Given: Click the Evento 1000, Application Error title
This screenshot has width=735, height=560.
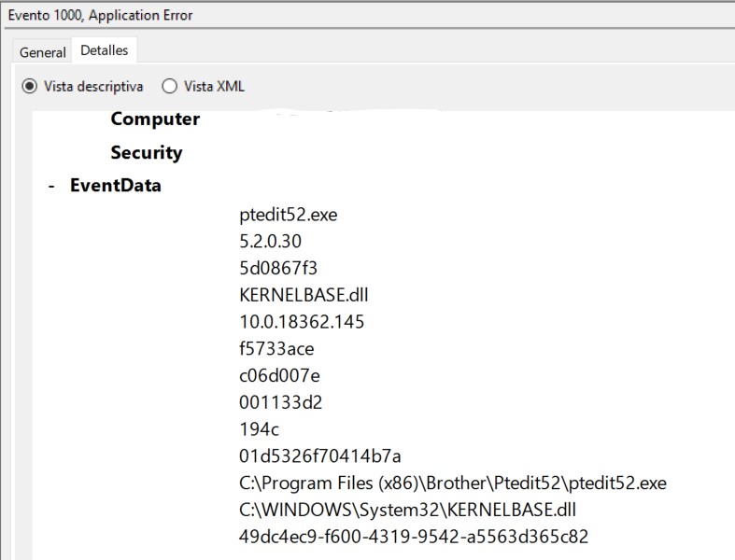Looking at the screenshot, I should (100, 15).
